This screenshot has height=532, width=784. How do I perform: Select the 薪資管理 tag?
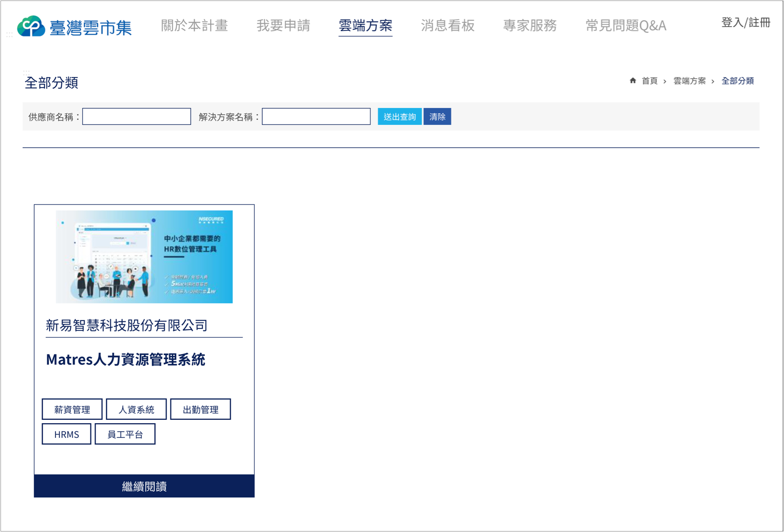click(x=72, y=409)
